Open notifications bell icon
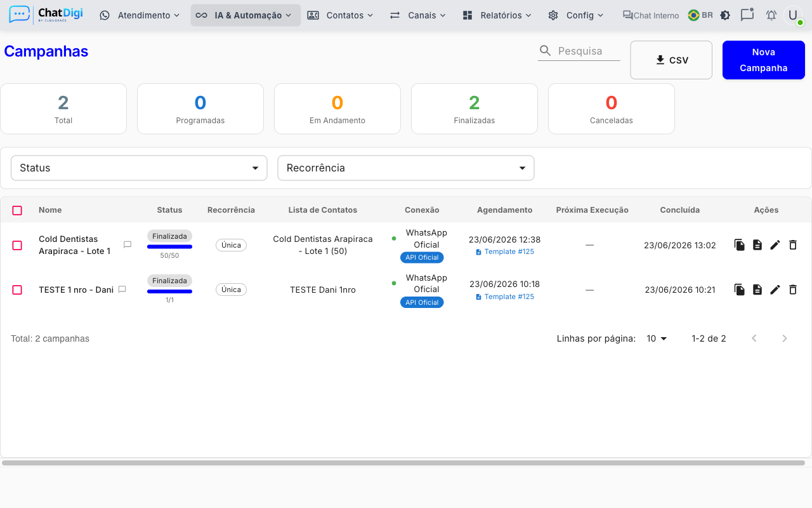The image size is (812, 508). (x=771, y=15)
